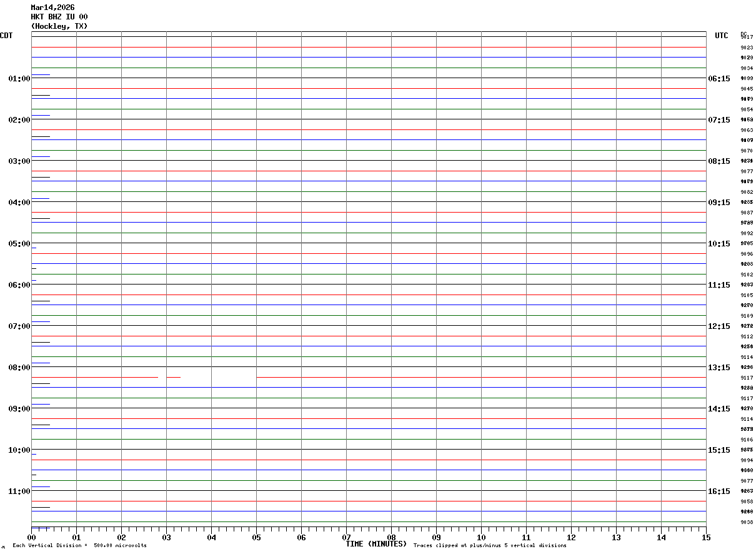
Task: Click the '09:15' UTC time label
Action: [x=719, y=203]
